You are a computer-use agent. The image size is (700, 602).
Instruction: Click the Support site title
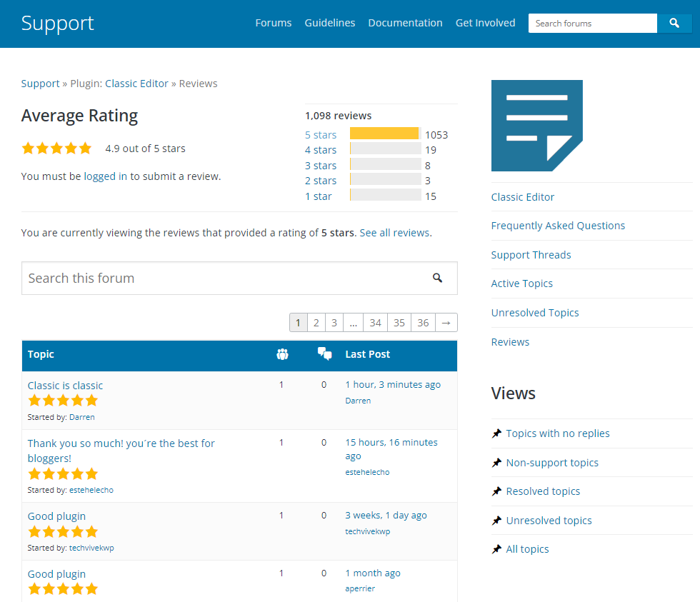[58, 23]
